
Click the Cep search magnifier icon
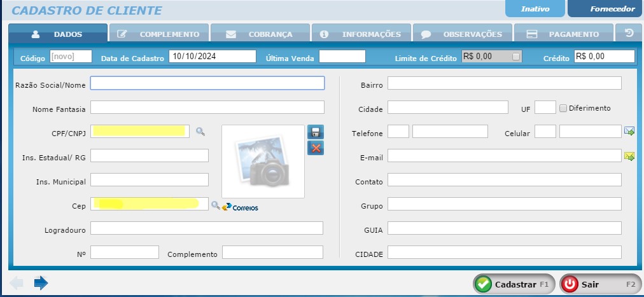pos(215,205)
